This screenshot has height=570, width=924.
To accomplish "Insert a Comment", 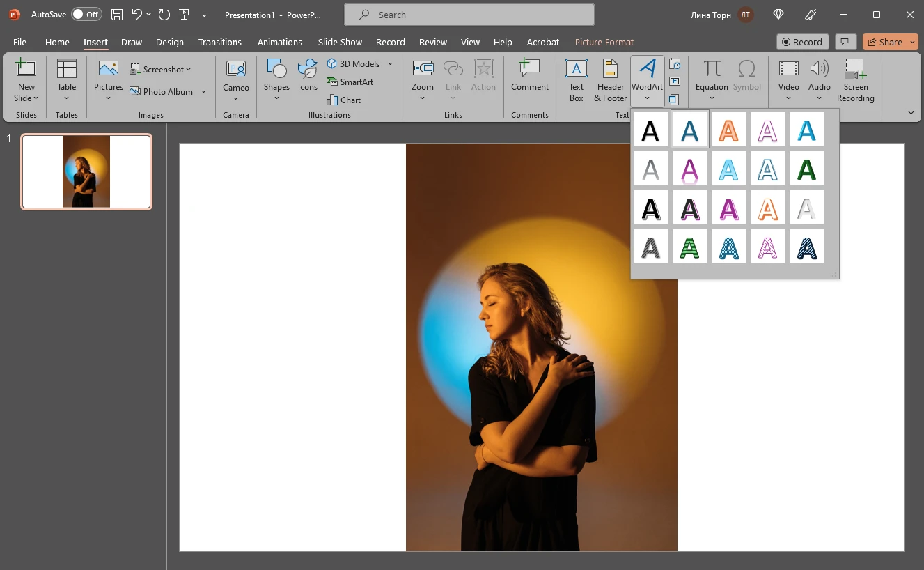I will point(529,77).
